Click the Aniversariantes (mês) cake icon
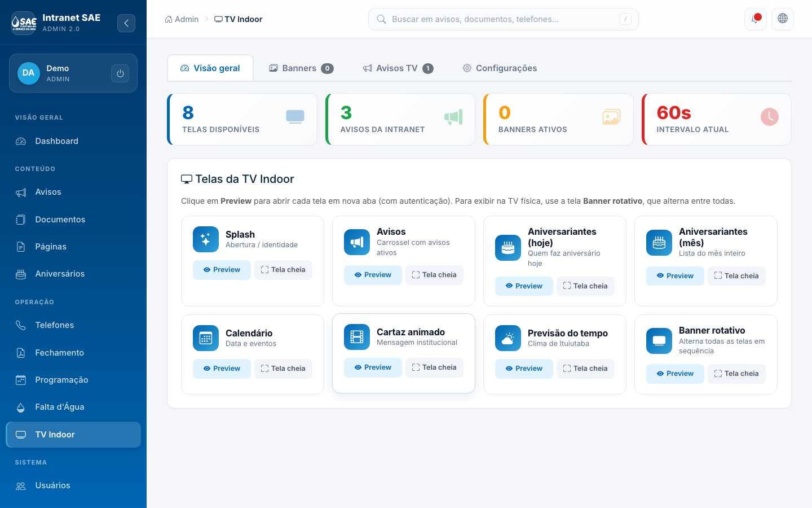This screenshot has height=508, width=812. click(x=659, y=243)
